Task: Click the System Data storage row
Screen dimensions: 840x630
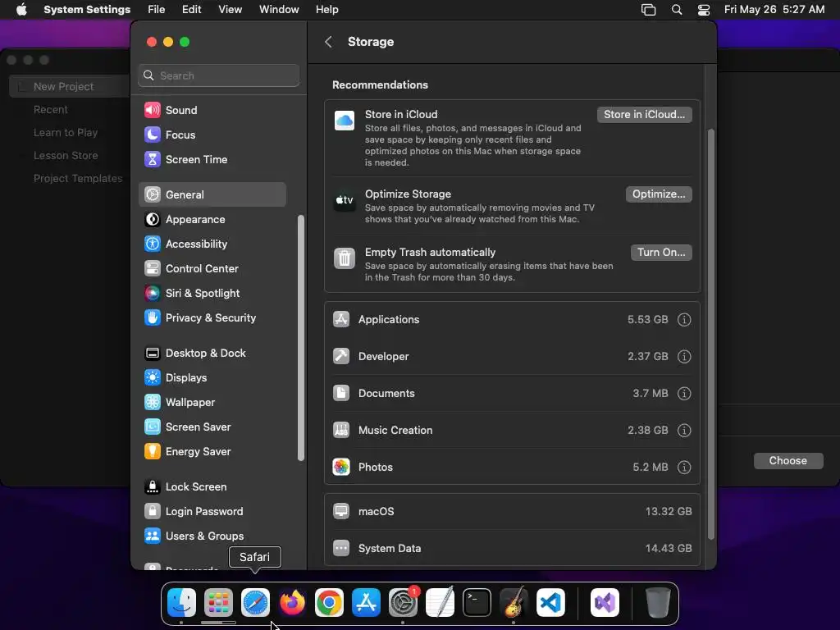Action: 512,549
